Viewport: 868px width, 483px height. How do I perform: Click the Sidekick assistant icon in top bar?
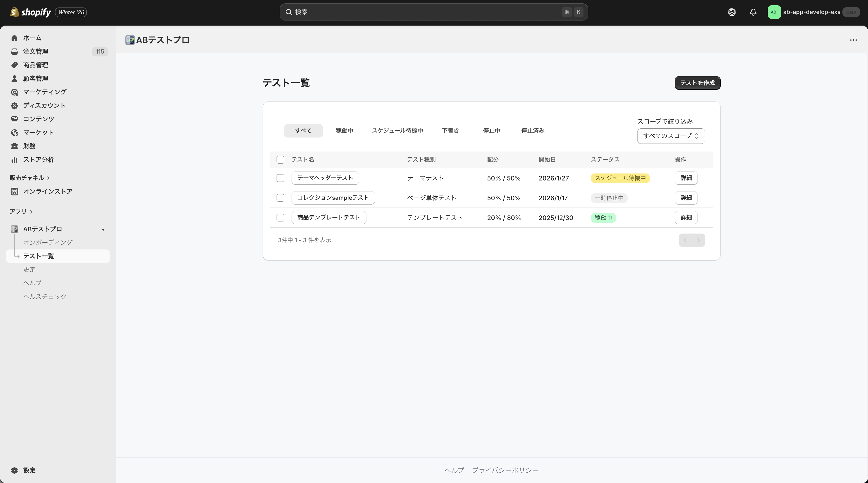(x=732, y=12)
